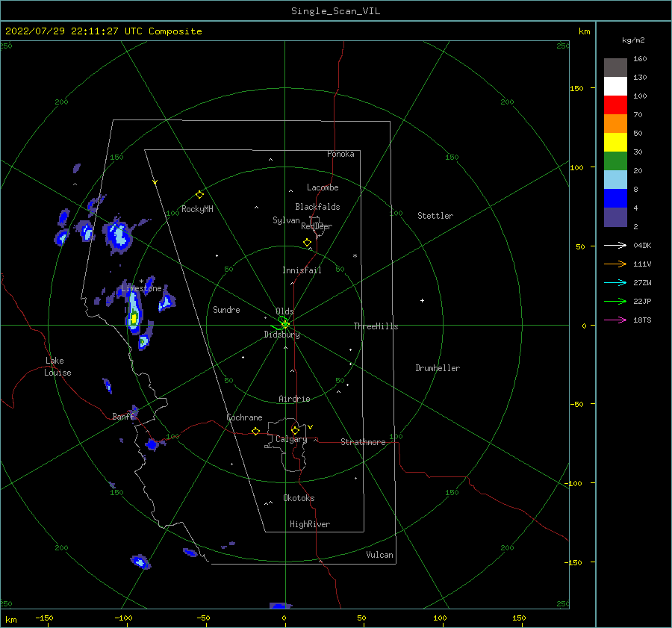
Task: Click the Airdrie city label
Action: [x=294, y=399]
